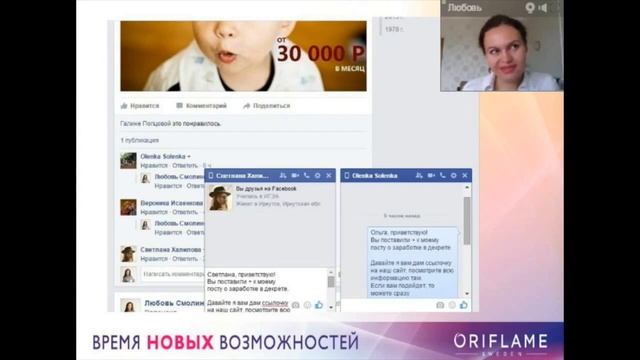This screenshot has width=640, height=360.
Task: Click the speech bubble icon next to Комментарий
Action: 179,106
